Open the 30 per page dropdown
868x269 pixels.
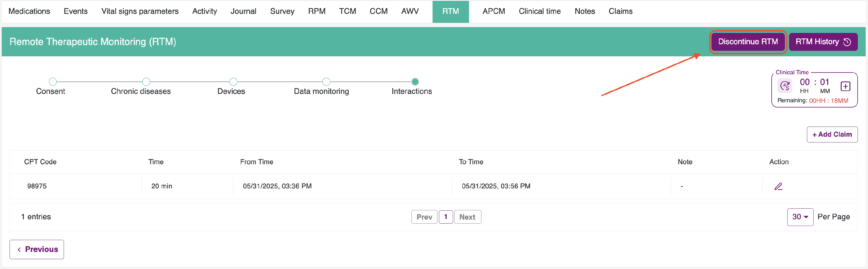click(x=800, y=217)
